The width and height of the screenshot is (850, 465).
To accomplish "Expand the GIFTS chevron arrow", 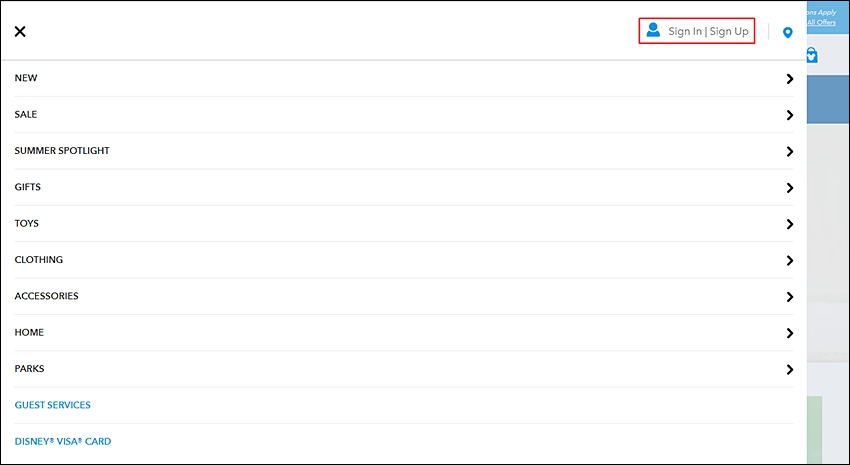I will (x=790, y=188).
